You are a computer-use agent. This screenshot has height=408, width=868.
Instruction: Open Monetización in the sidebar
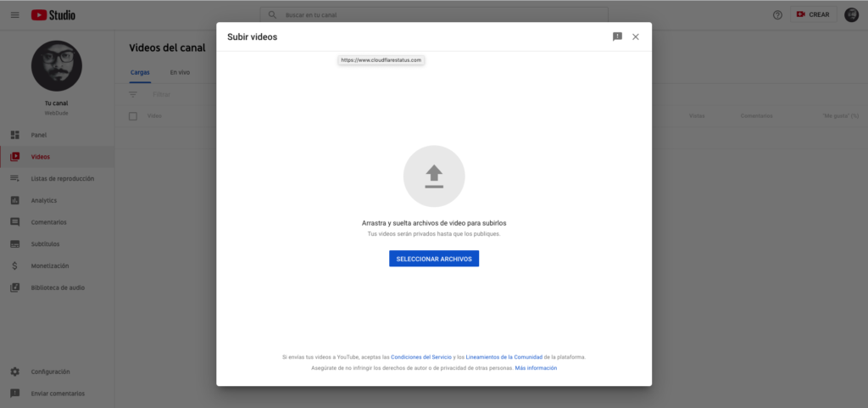pos(49,265)
